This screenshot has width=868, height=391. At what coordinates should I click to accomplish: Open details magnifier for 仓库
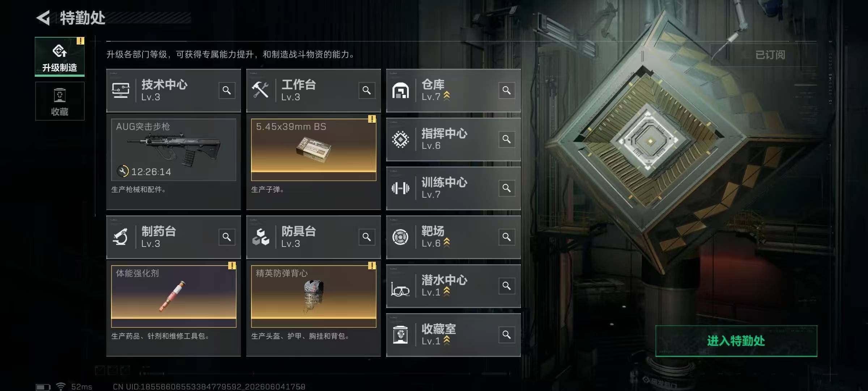pos(507,90)
